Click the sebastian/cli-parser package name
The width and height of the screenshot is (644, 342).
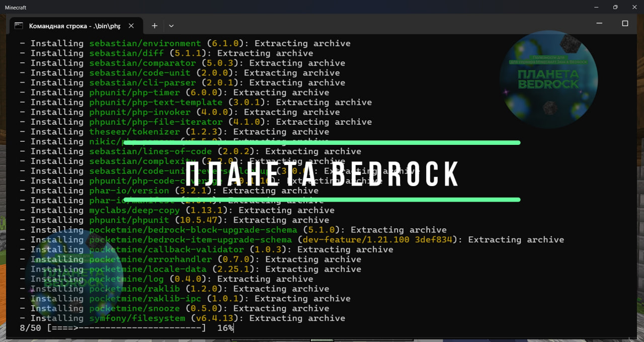142,82
